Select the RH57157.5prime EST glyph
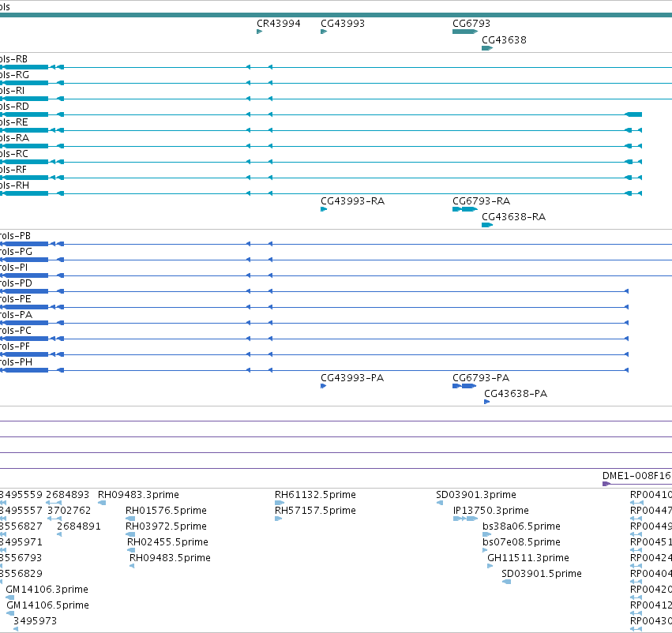The width and height of the screenshot is (672, 633). (278, 519)
